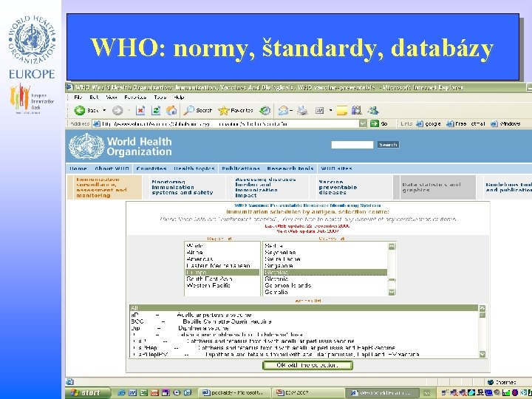This screenshot has height=399, width=532.
Task: Click Country list scroll down arrow
Action: pos(392,292)
